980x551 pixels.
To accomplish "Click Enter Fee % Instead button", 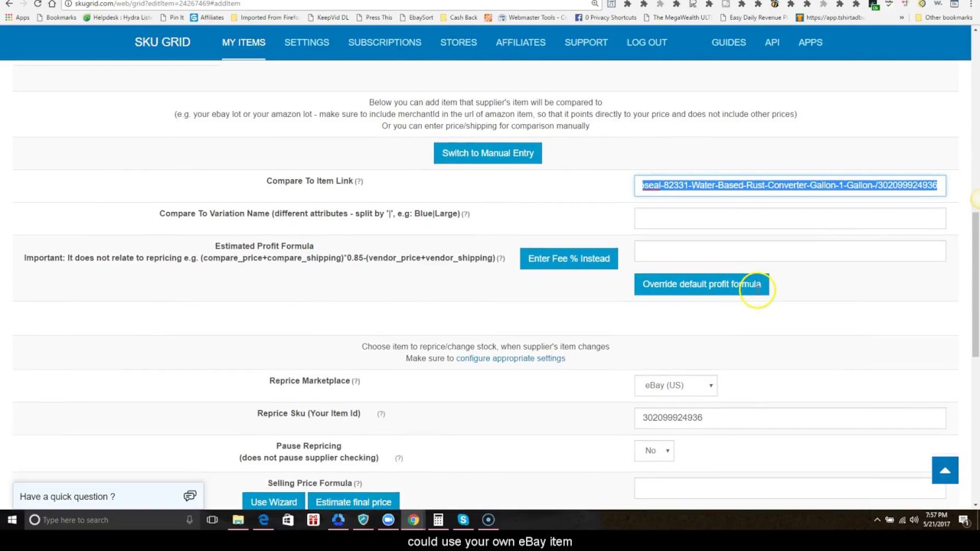I will 569,259.
